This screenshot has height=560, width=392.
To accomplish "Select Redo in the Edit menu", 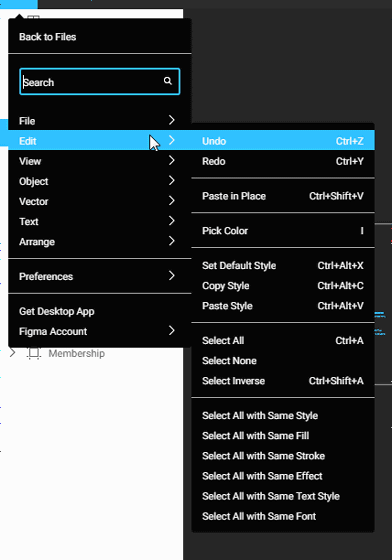I will [283, 161].
